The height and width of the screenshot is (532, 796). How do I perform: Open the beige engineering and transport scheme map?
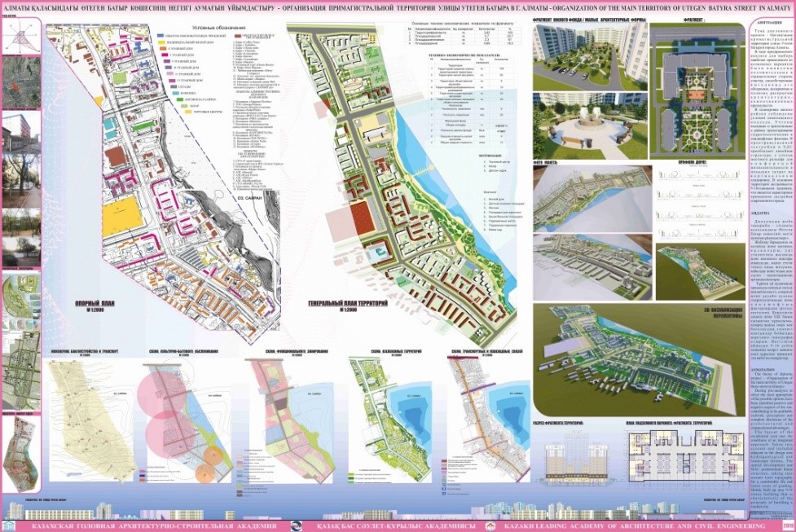click(x=91, y=421)
